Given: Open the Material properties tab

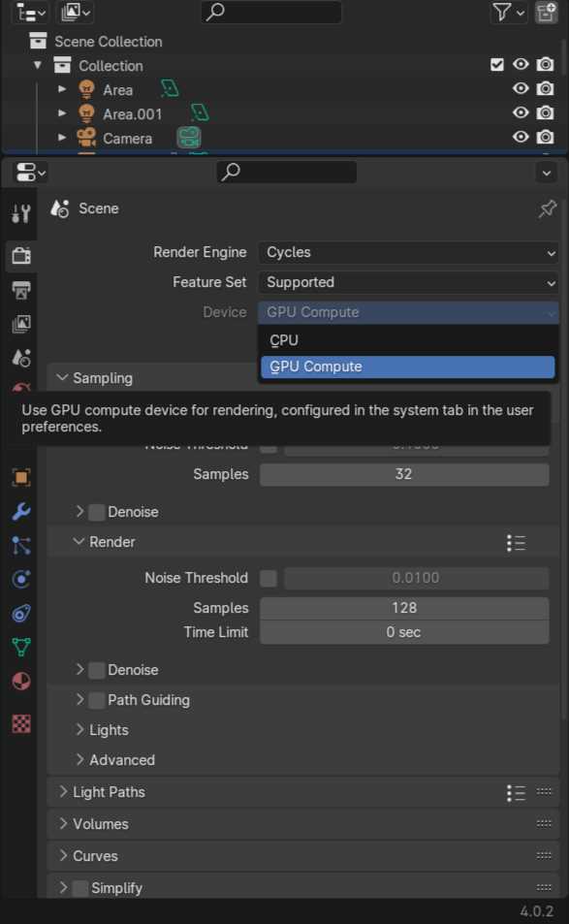Looking at the screenshot, I should coord(21,682).
